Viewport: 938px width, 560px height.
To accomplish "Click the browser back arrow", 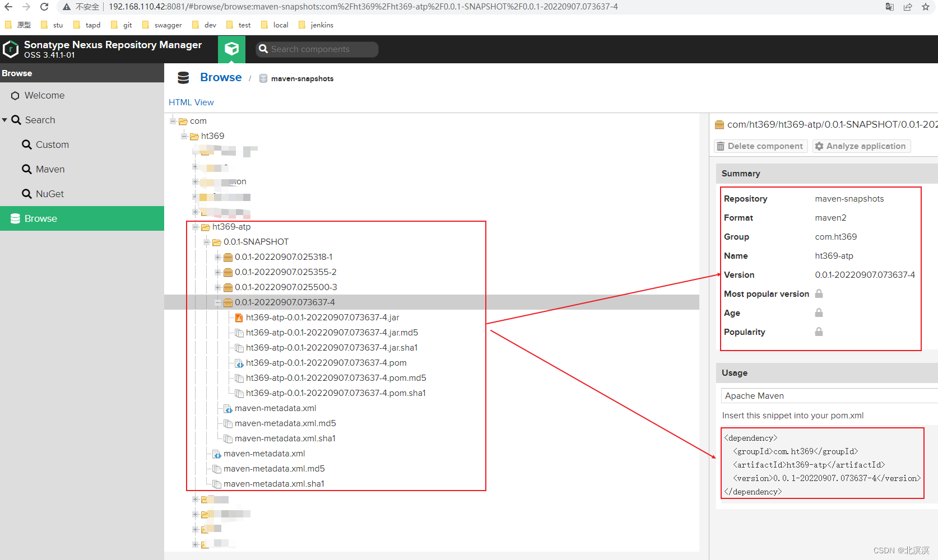I will pos(8,7).
